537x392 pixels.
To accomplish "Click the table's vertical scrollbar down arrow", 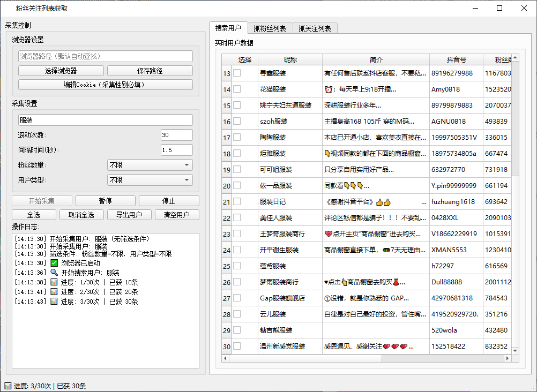I will (515, 351).
